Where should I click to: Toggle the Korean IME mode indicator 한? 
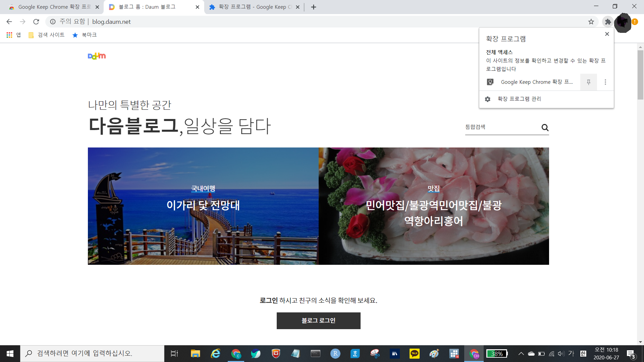tap(583, 354)
